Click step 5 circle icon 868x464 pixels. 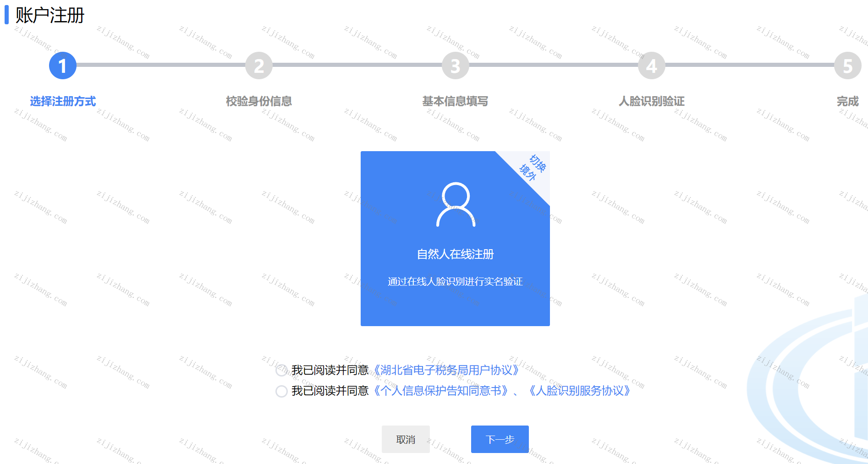coord(847,66)
